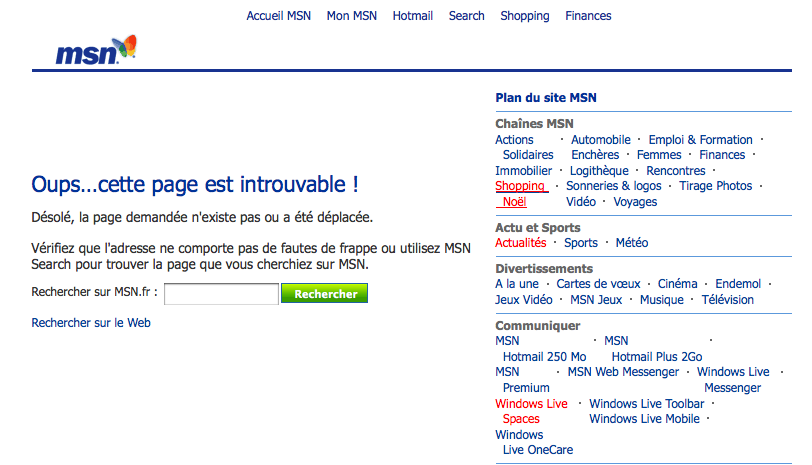
Task: Click the Rechercher sur MSN.fr text field
Action: pyautogui.click(x=221, y=294)
